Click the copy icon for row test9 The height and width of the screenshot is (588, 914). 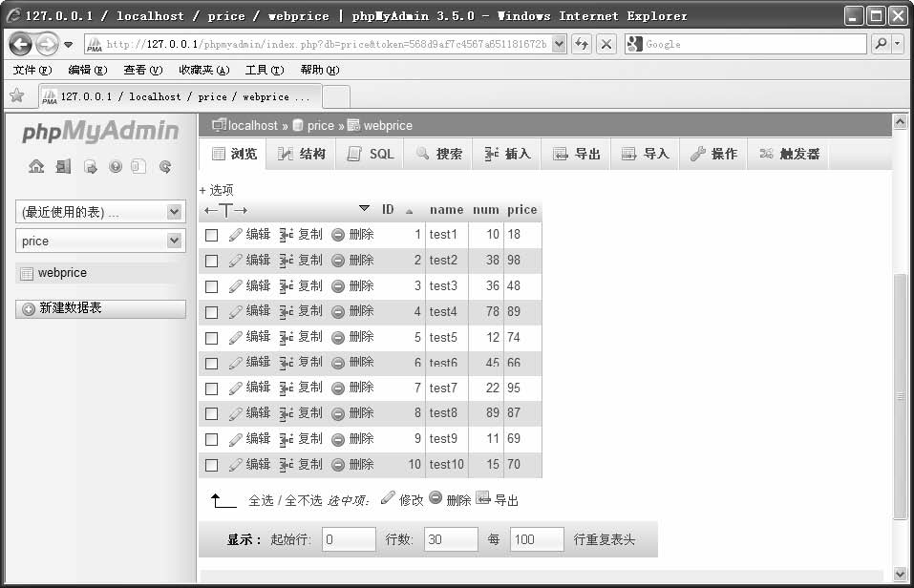pyautogui.click(x=286, y=439)
